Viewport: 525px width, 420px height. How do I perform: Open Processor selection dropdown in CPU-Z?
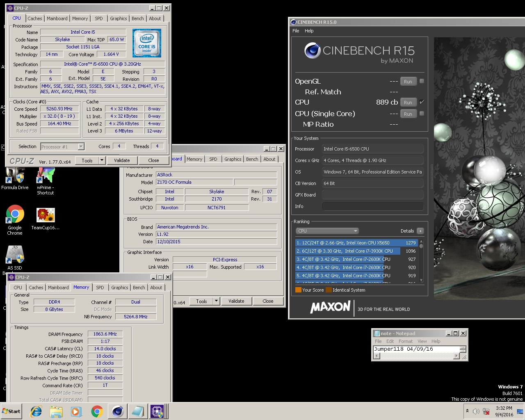click(81, 146)
